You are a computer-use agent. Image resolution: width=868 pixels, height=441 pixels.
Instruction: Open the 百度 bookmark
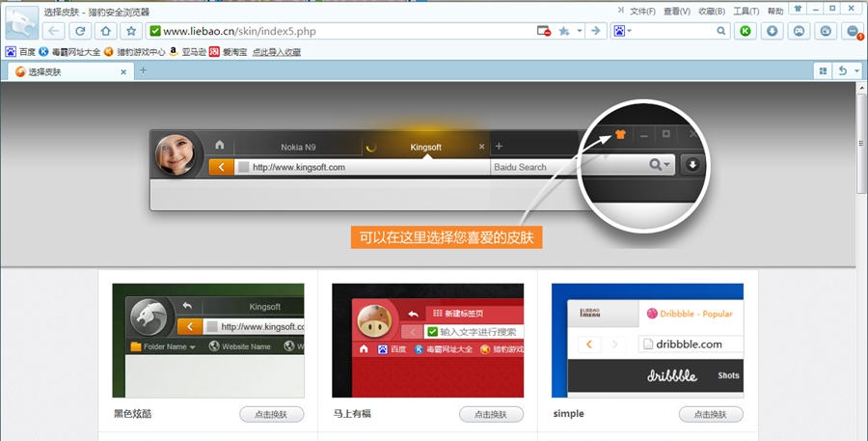[20, 51]
